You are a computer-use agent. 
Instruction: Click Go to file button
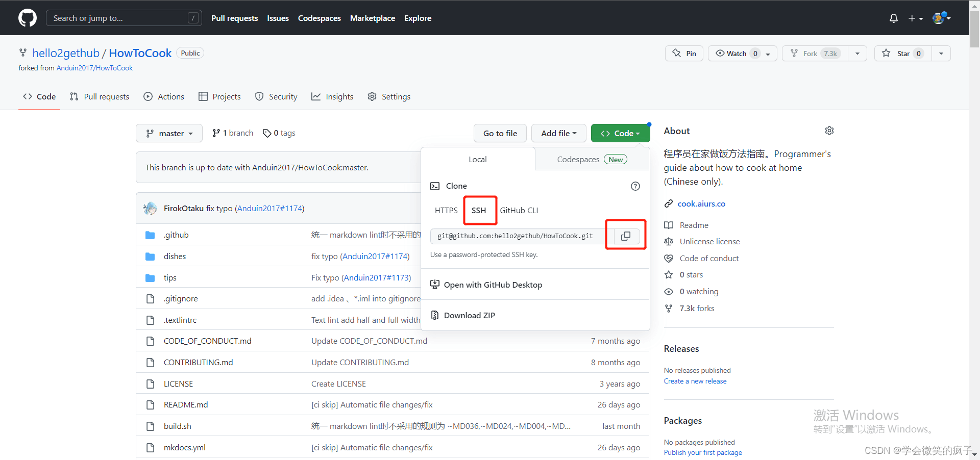500,133
